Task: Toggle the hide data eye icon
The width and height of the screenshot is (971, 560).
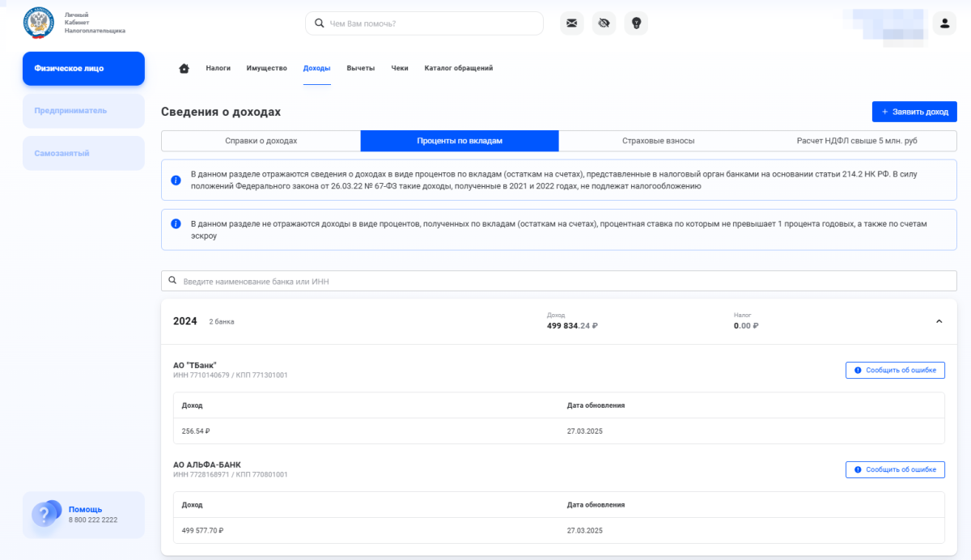Action: click(x=604, y=23)
